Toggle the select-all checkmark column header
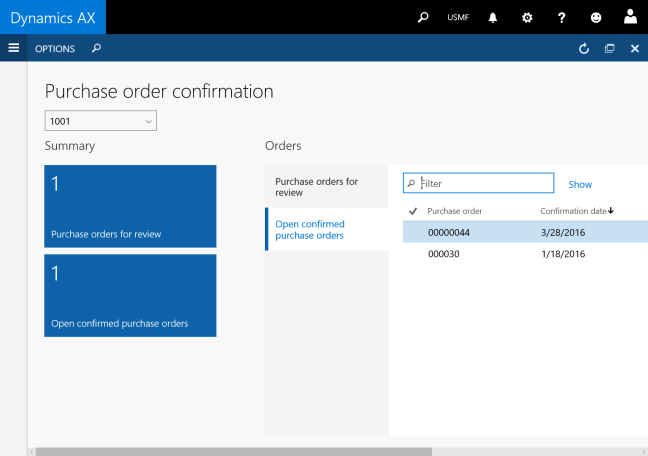This screenshot has height=456, width=648. tap(412, 211)
